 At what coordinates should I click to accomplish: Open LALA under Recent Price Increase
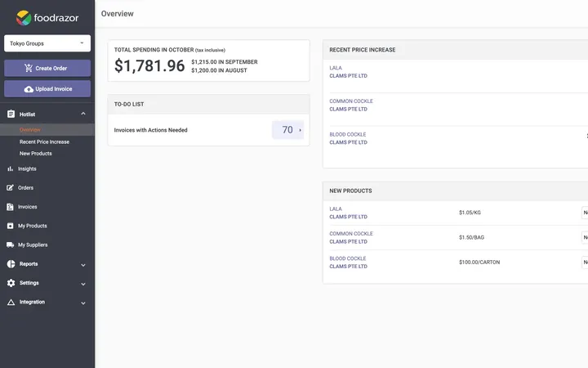[336, 68]
